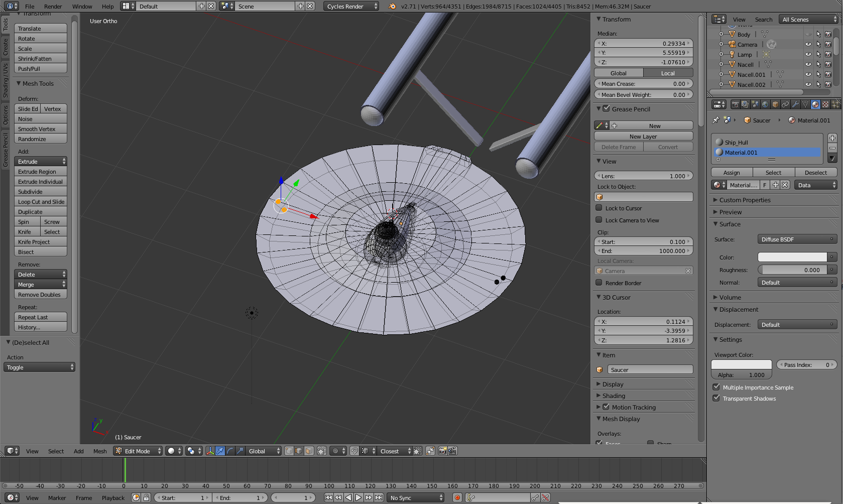The image size is (843, 504).
Task: Click Remove Doubles button
Action: (41, 294)
